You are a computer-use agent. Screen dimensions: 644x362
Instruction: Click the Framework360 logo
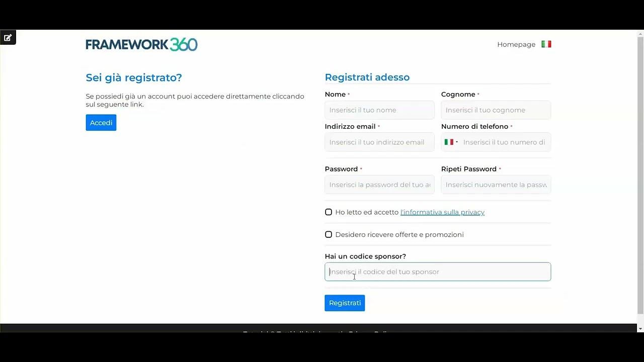click(141, 44)
